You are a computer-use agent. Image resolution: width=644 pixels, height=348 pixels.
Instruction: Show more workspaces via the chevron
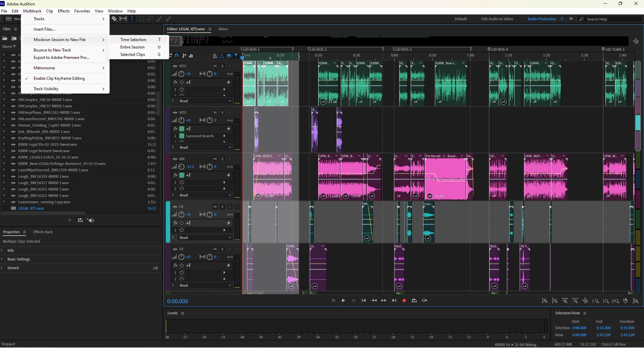coord(571,19)
